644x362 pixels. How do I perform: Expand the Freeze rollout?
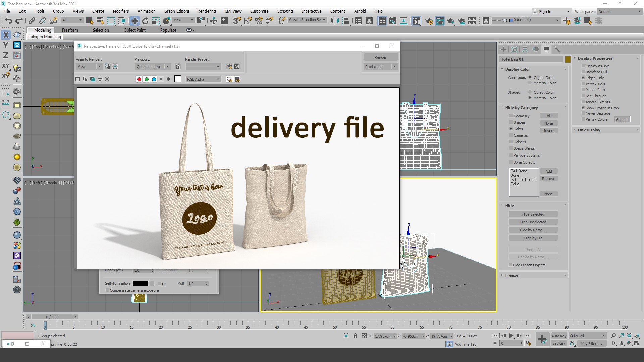click(512, 275)
